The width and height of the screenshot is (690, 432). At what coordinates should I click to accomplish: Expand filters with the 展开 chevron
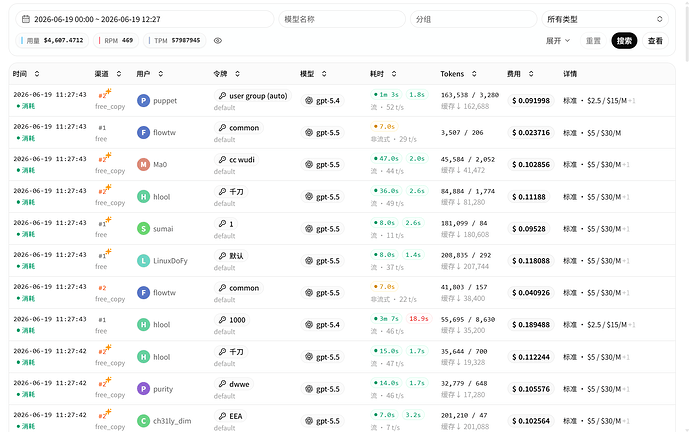point(558,40)
